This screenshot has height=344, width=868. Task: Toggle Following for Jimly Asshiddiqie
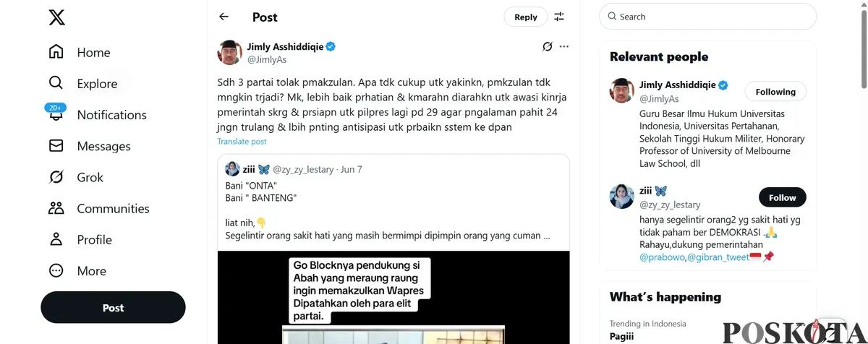coord(775,92)
